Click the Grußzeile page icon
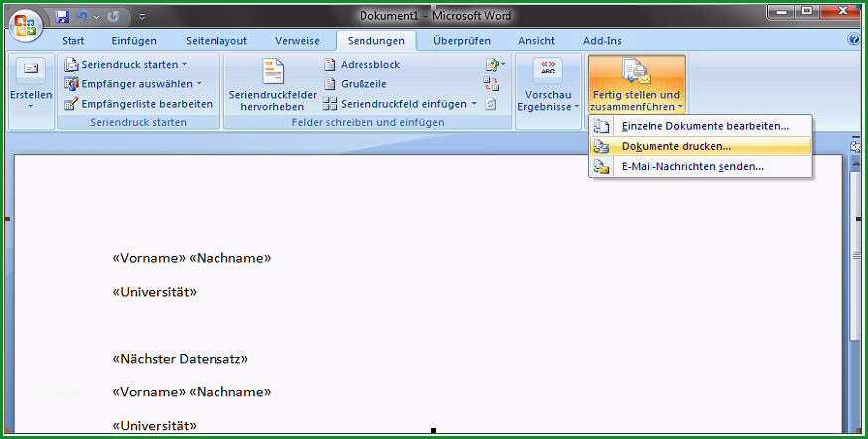The height and width of the screenshot is (439, 868). tap(330, 84)
